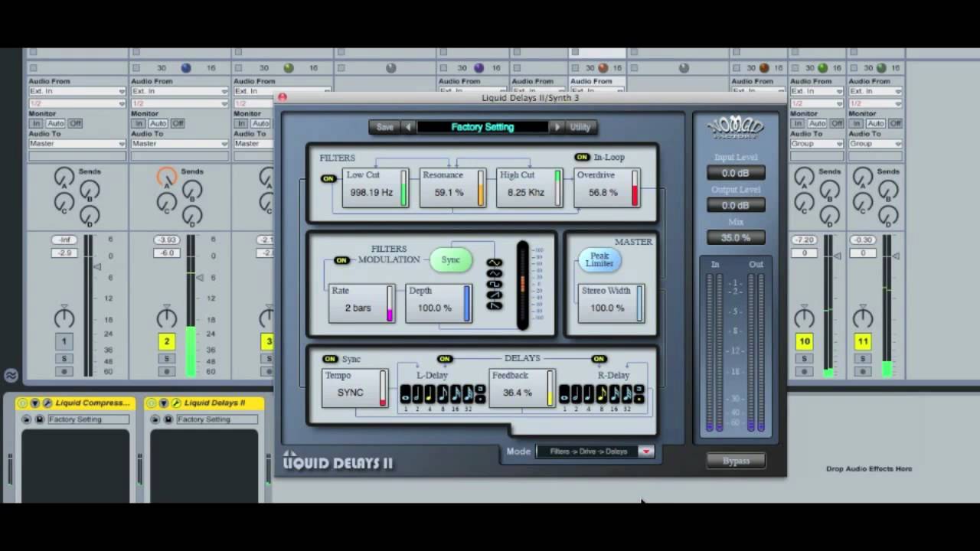The height and width of the screenshot is (551, 980).
Task: Click the Send A knob on track 2
Action: point(166,178)
